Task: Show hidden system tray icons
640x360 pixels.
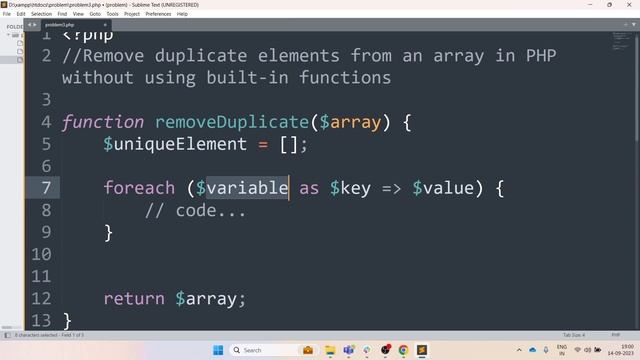Action: (x=519, y=350)
